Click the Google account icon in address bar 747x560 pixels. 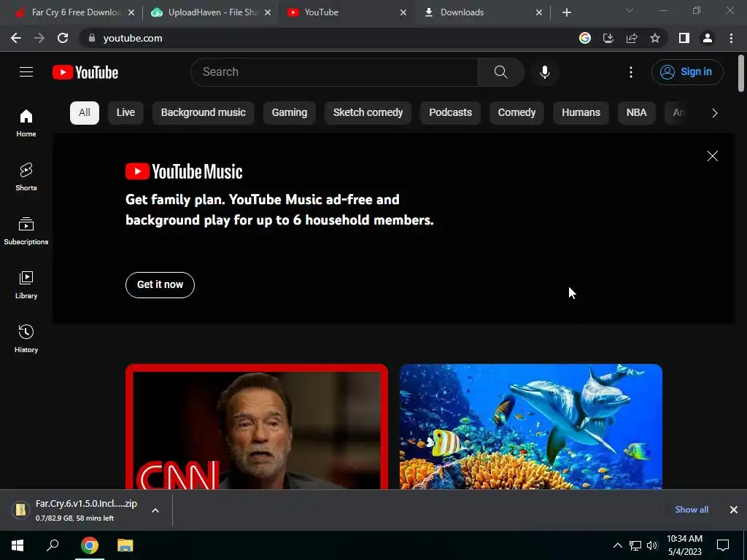click(584, 38)
